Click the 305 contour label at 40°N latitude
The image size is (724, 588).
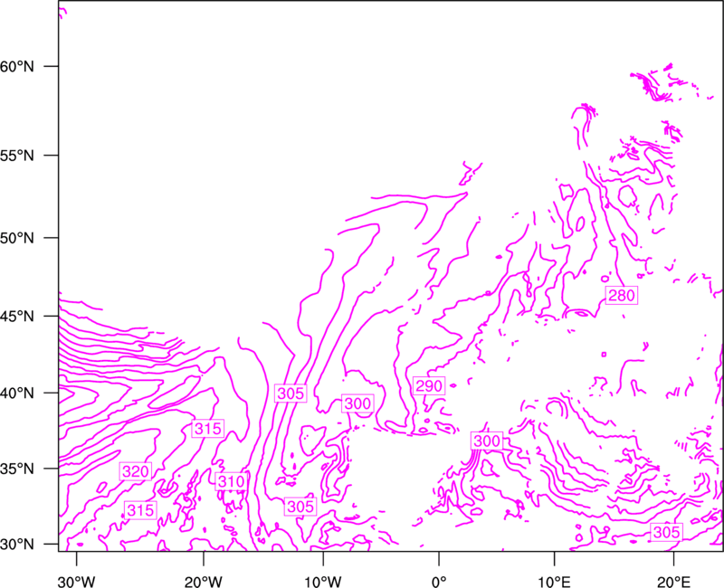click(291, 394)
